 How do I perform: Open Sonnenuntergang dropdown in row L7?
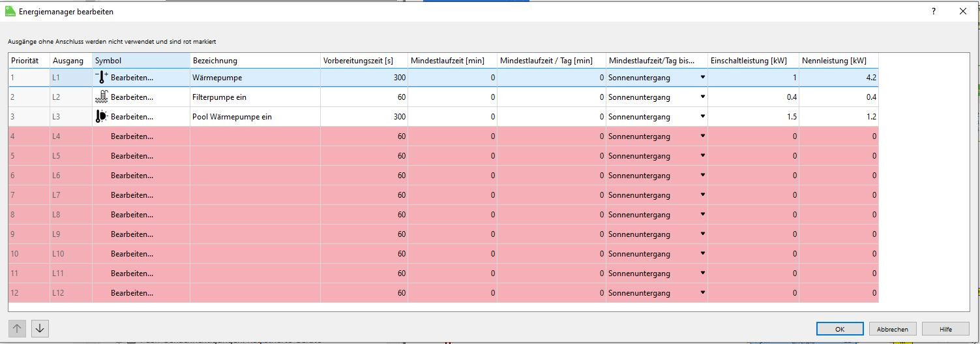point(702,195)
